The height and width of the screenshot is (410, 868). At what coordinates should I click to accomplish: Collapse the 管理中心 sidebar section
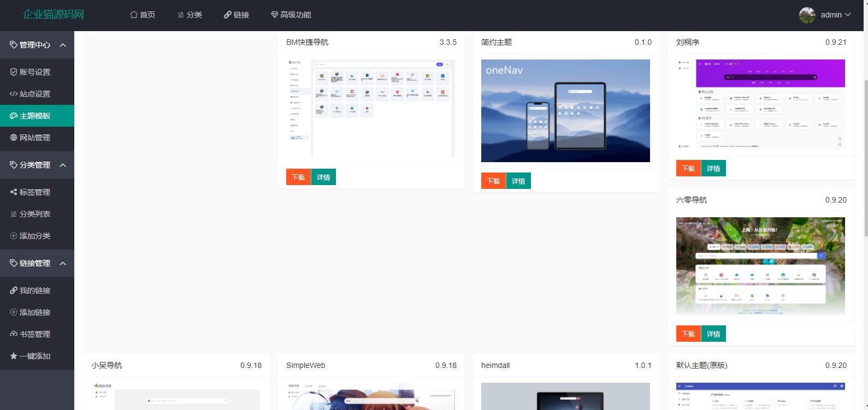63,45
